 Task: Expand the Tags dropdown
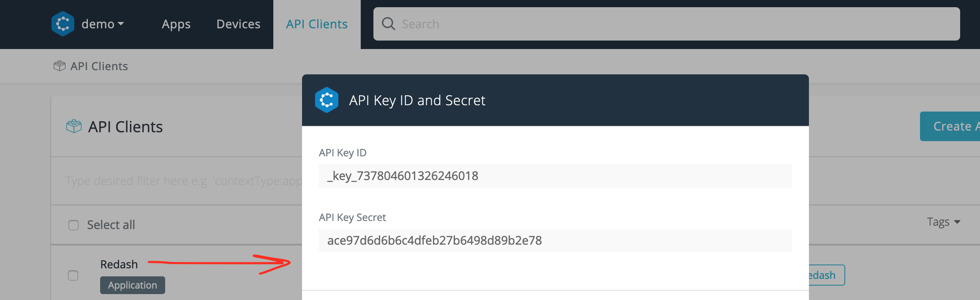click(x=943, y=222)
